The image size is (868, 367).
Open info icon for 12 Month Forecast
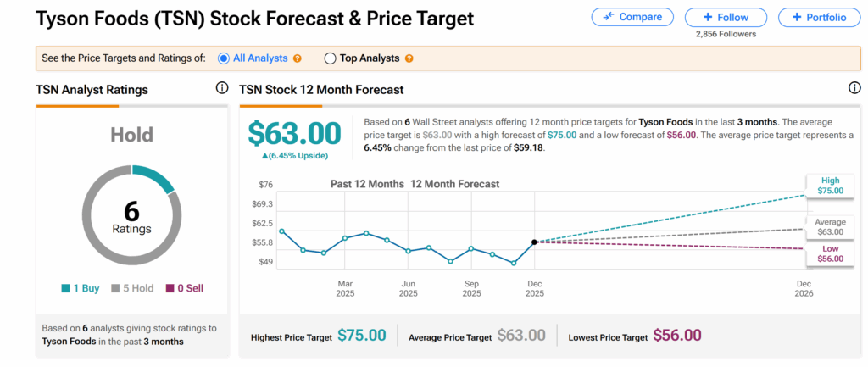[854, 88]
